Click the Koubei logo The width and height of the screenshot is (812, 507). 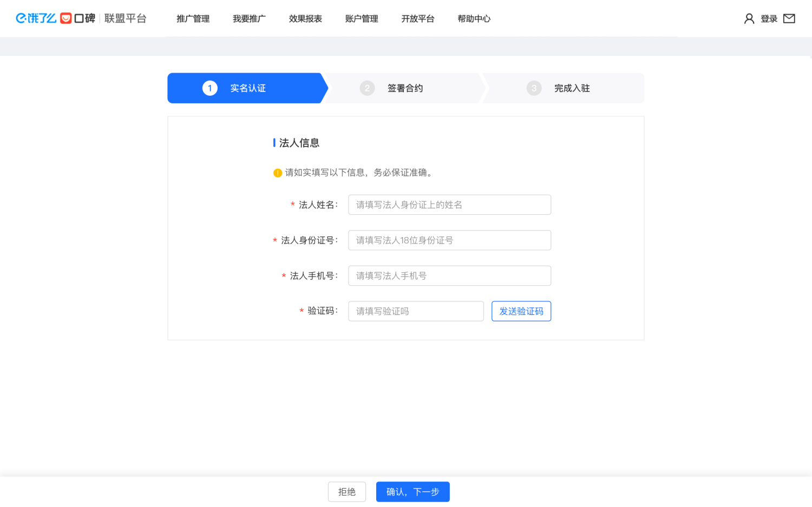pos(77,18)
